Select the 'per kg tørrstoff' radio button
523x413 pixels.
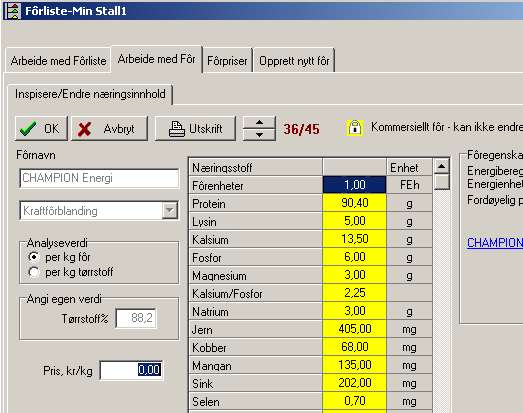pos(33,272)
